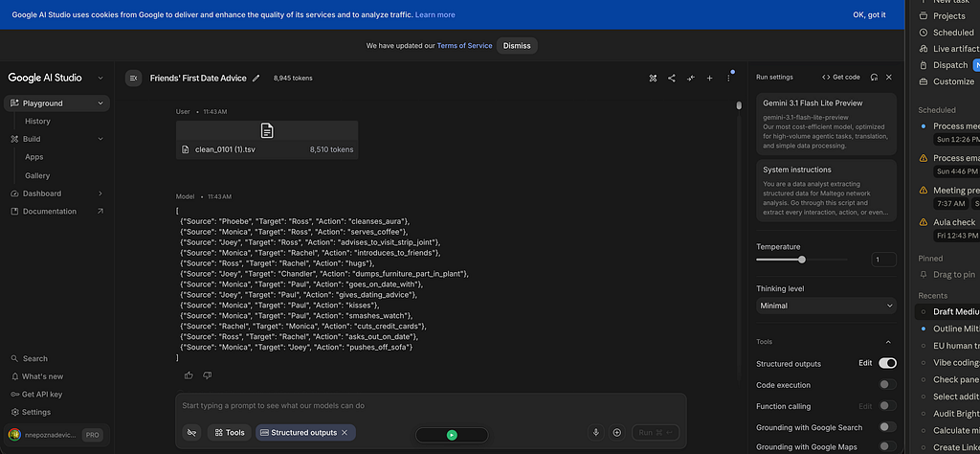
Task: Click the PRO badge next to account
Action: (93, 435)
